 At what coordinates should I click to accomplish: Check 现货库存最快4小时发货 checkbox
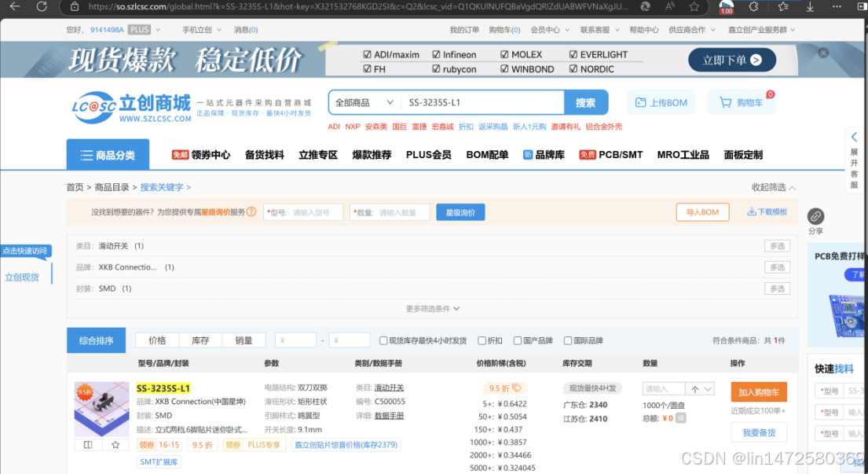383,340
